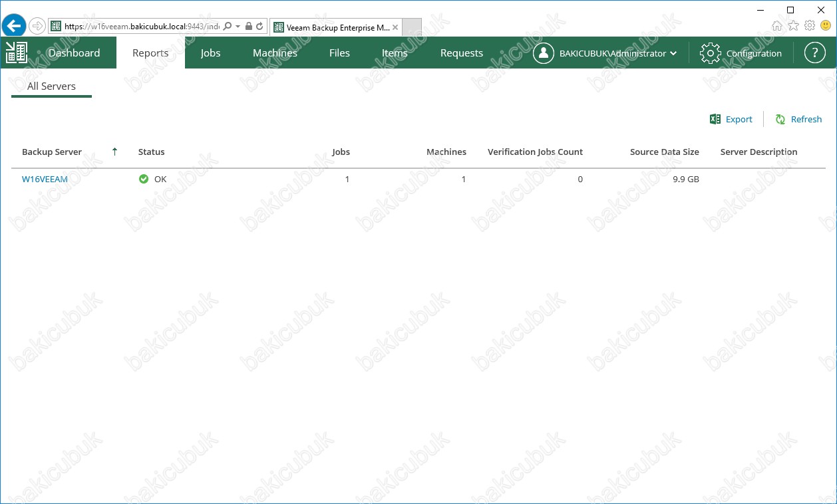Click the search magnifier in address bar
Image resolution: width=837 pixels, height=504 pixels.
228,27
